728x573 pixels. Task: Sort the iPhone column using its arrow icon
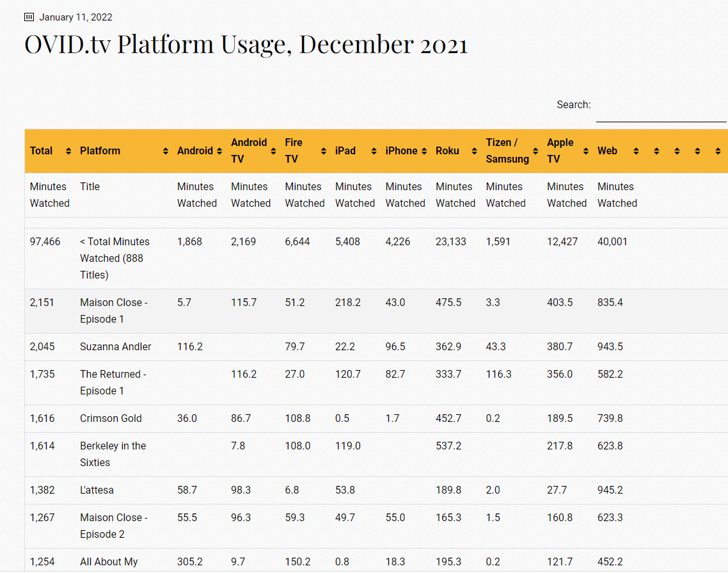pyautogui.click(x=424, y=151)
